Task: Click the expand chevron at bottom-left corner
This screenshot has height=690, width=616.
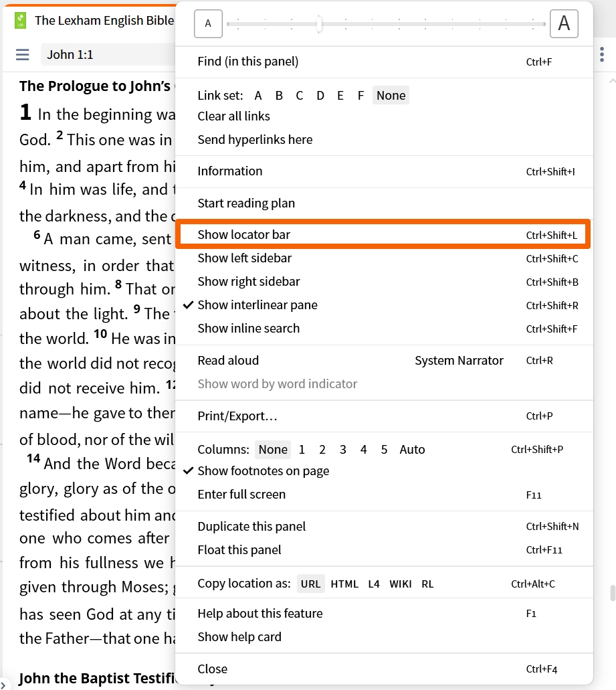Action: (3, 685)
